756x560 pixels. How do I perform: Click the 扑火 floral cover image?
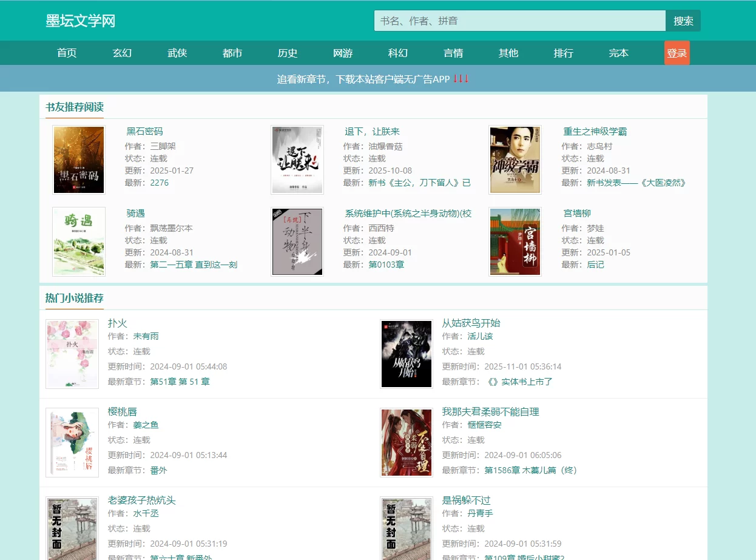(72, 354)
